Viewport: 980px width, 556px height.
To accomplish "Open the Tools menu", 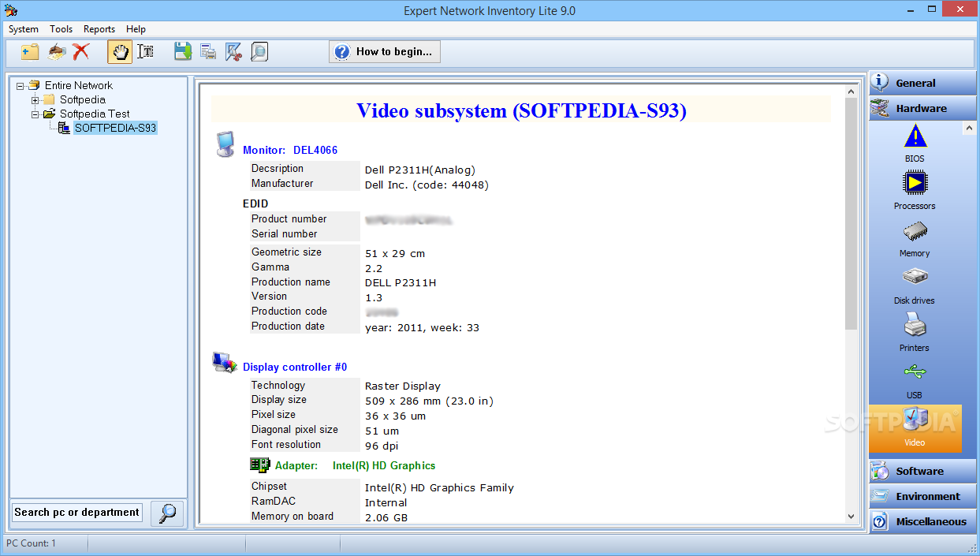I will pyautogui.click(x=61, y=29).
